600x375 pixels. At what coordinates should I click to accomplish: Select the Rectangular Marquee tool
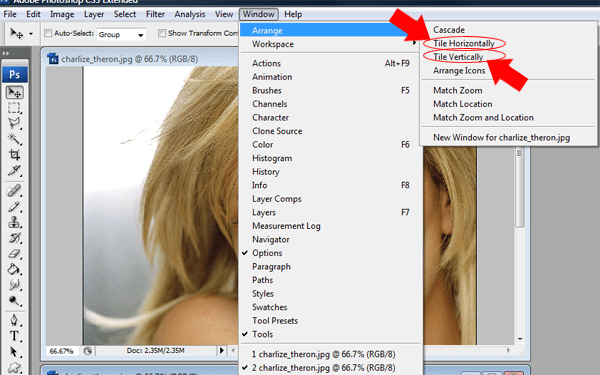(x=14, y=108)
